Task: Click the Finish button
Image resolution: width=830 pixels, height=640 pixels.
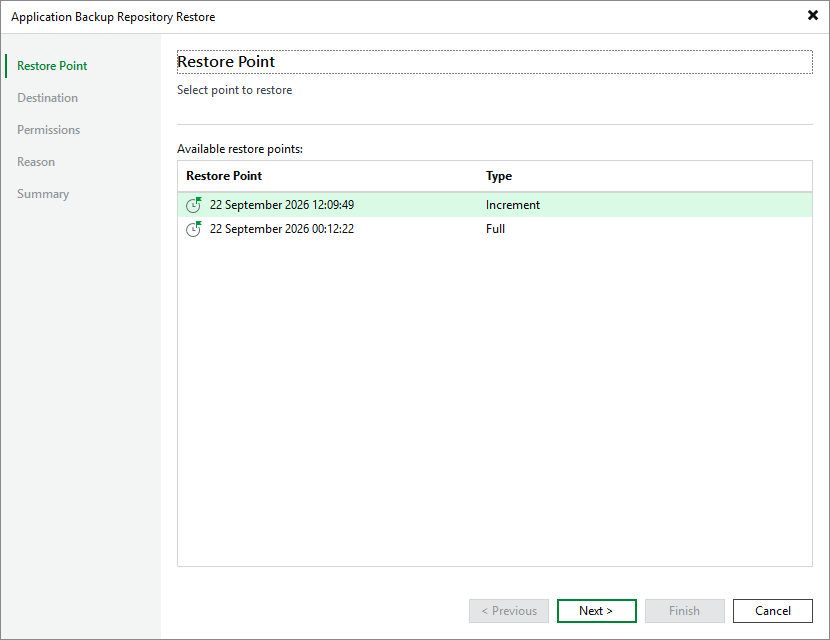Action: tap(684, 611)
